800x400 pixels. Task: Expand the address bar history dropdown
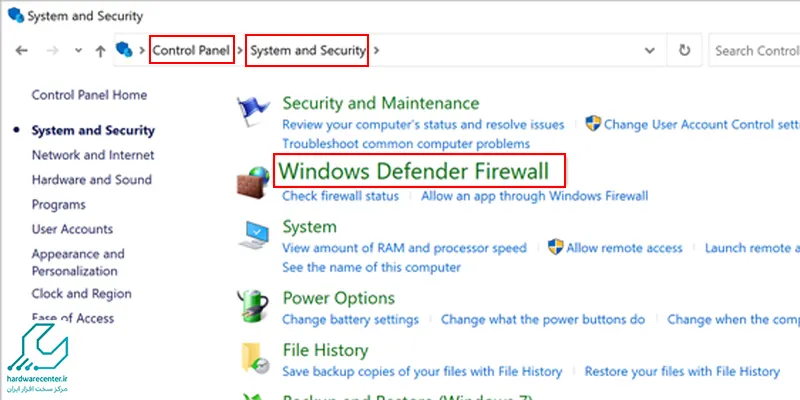click(649, 51)
